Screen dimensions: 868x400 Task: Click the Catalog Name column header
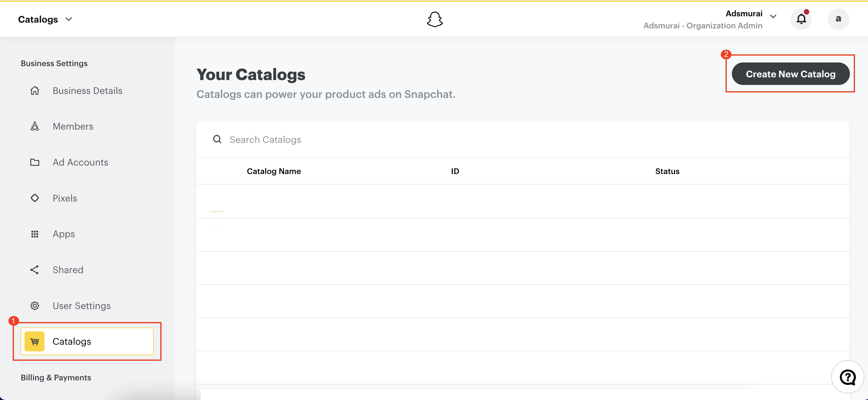pyautogui.click(x=274, y=171)
